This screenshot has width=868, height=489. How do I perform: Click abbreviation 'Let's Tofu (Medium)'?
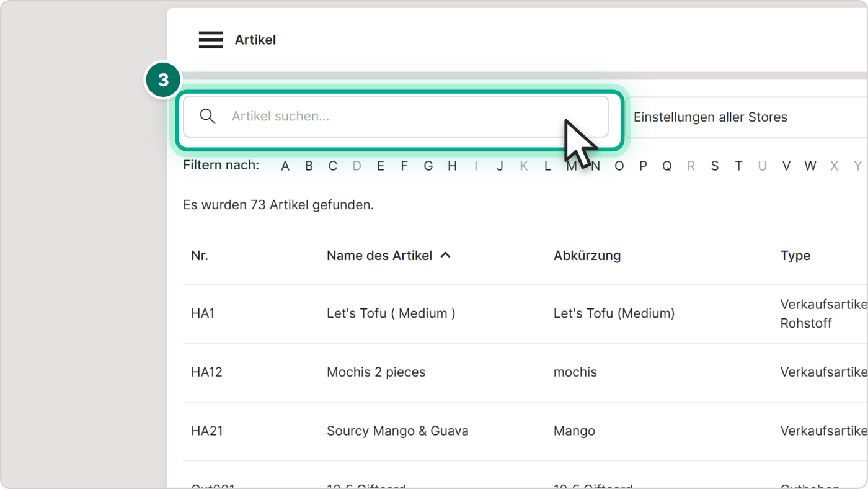pyautogui.click(x=614, y=313)
